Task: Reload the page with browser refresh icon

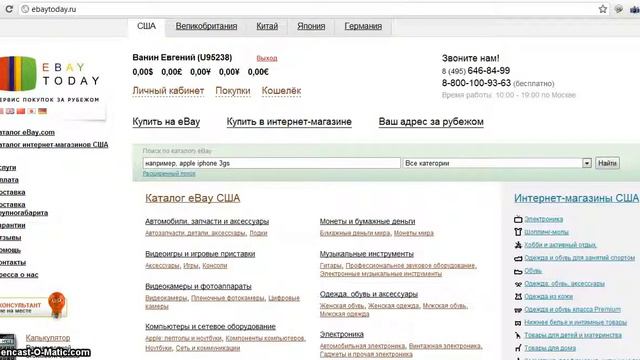Action: pos(9,9)
